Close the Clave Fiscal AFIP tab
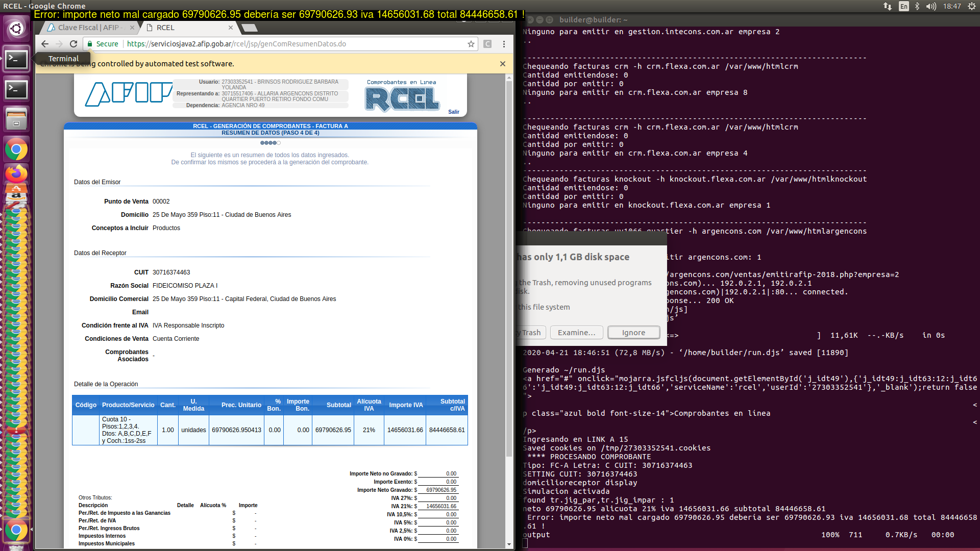This screenshot has width=980, height=551. click(x=132, y=28)
